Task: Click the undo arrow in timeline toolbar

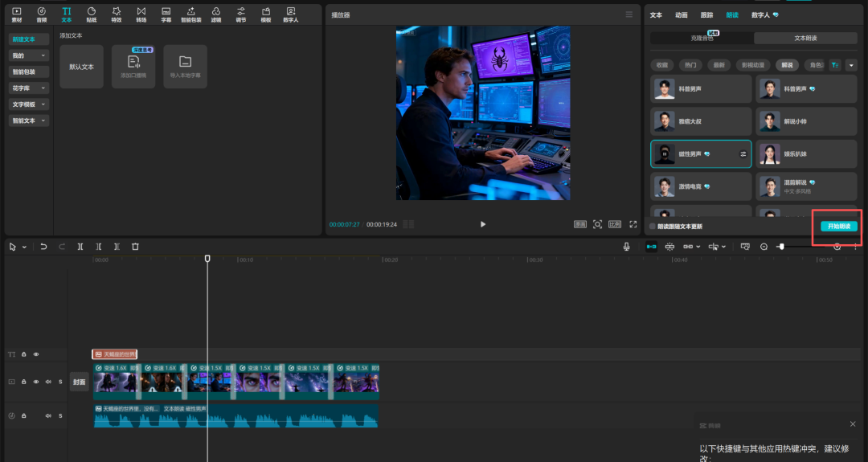Action: (x=43, y=247)
